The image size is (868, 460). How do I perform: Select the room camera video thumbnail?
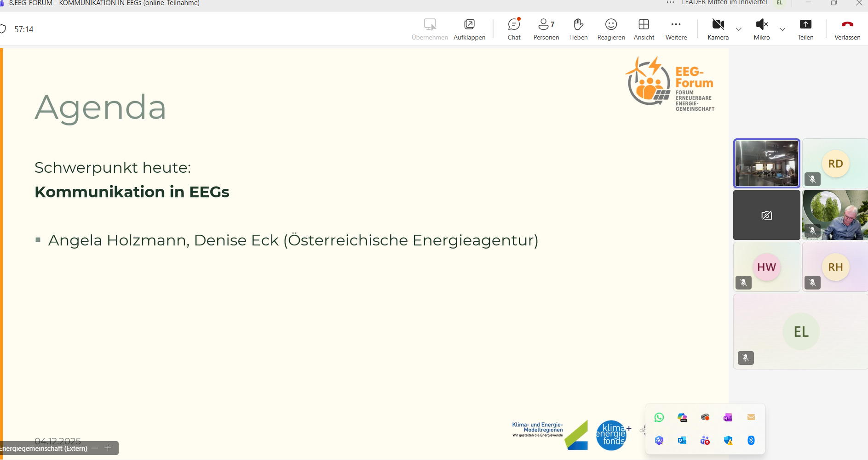click(x=766, y=164)
